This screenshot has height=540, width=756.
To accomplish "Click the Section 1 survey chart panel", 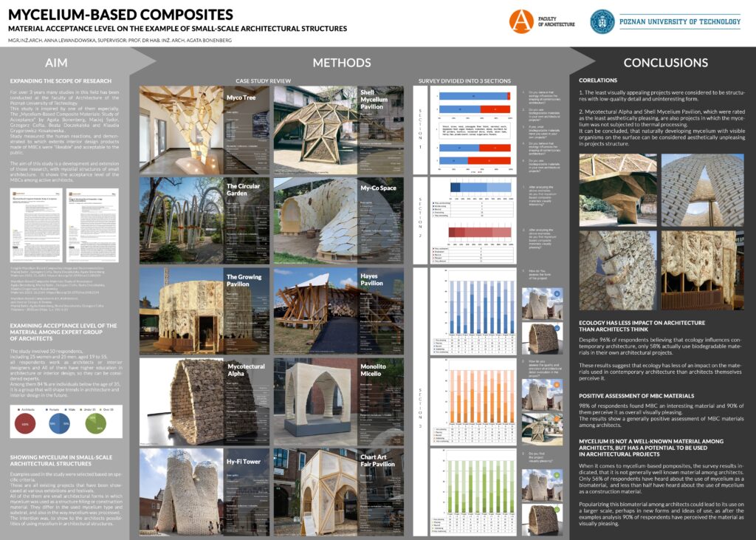I will click(x=473, y=130).
